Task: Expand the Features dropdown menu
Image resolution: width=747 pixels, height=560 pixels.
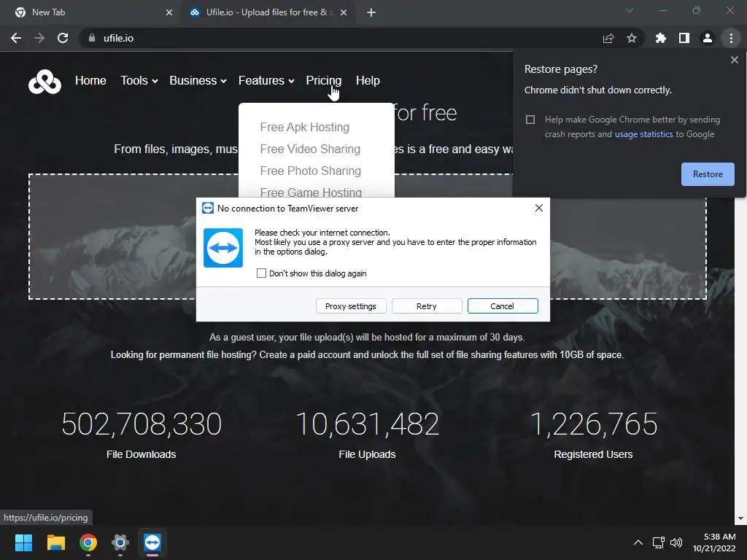Action: (266, 80)
